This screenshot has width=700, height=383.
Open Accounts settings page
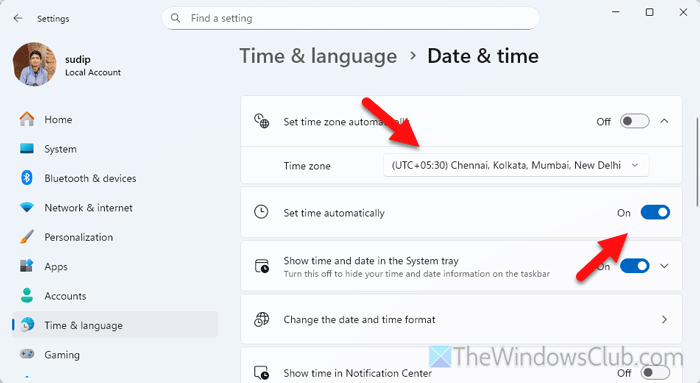click(115, 296)
